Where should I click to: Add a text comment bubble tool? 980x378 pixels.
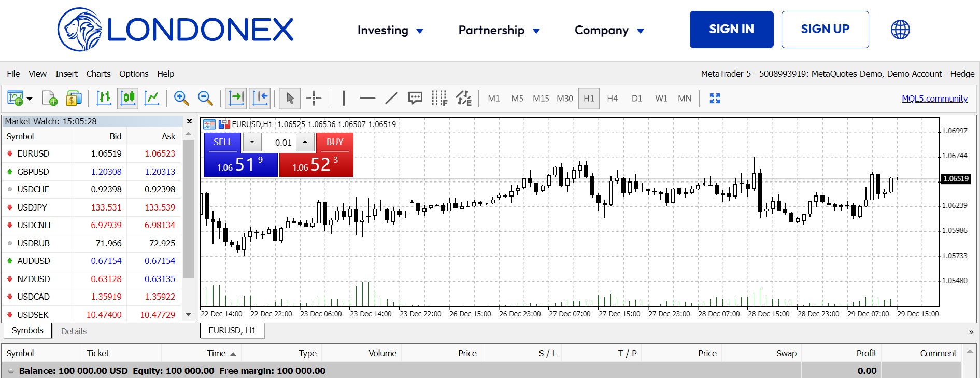click(x=415, y=98)
